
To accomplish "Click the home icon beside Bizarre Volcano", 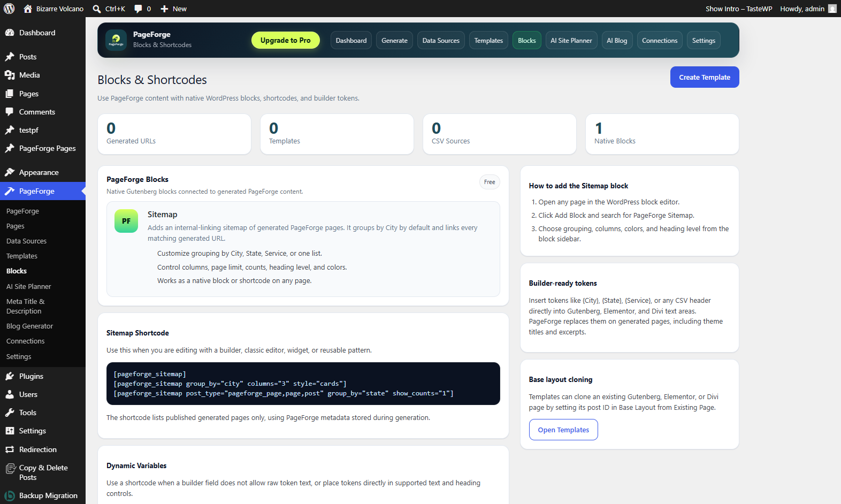I will (x=28, y=9).
